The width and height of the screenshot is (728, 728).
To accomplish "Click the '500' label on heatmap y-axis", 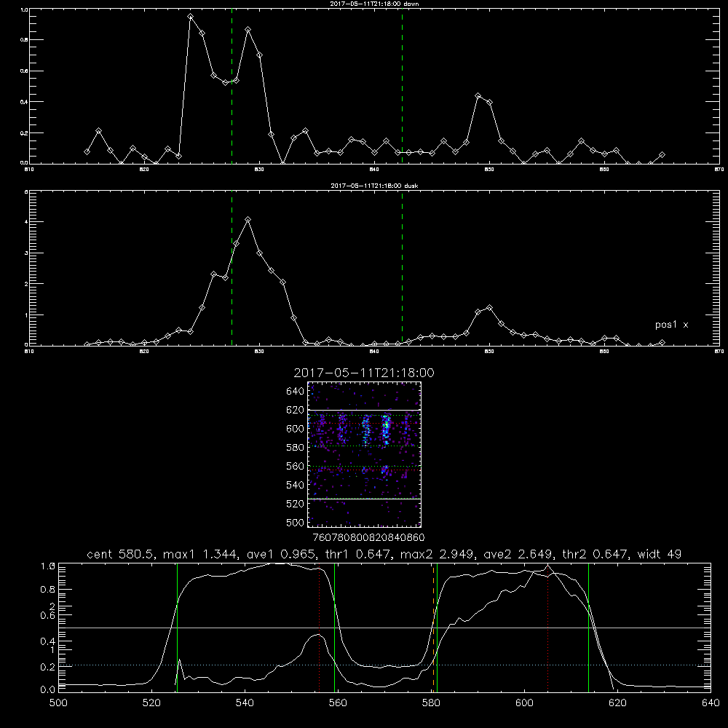I will [296, 522].
